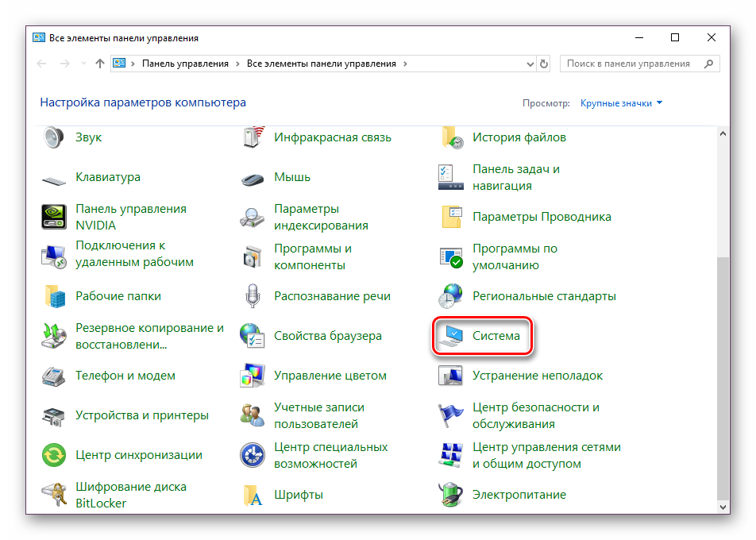
Task: Open the Программы и компоненты icon
Action: 253,257
